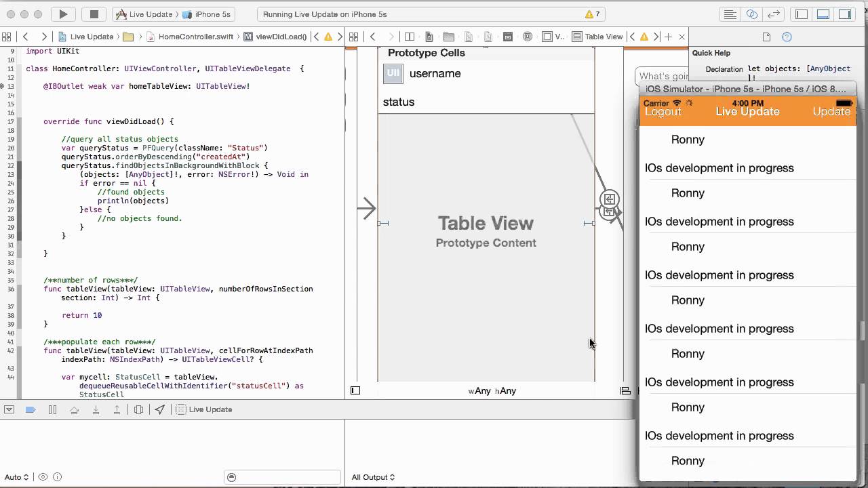Open Debug View Hierarchy
Image resolution: width=868 pixels, height=488 pixels.
pyautogui.click(x=138, y=409)
